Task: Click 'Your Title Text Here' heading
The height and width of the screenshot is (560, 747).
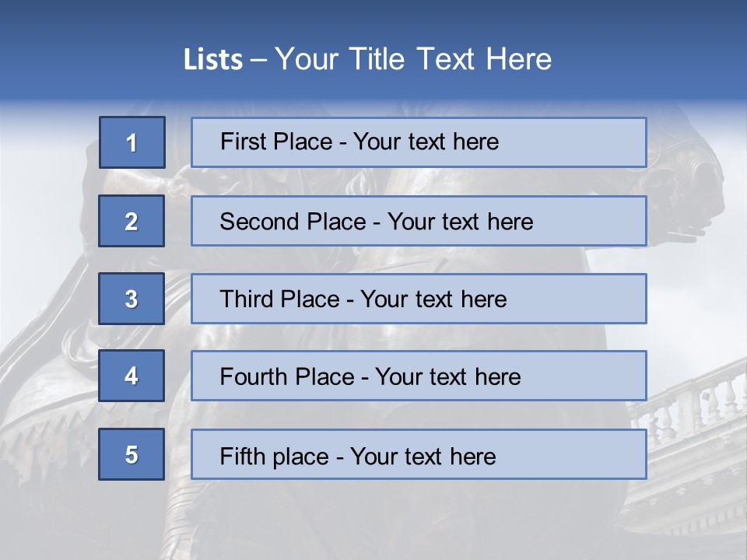Action: click(x=413, y=59)
